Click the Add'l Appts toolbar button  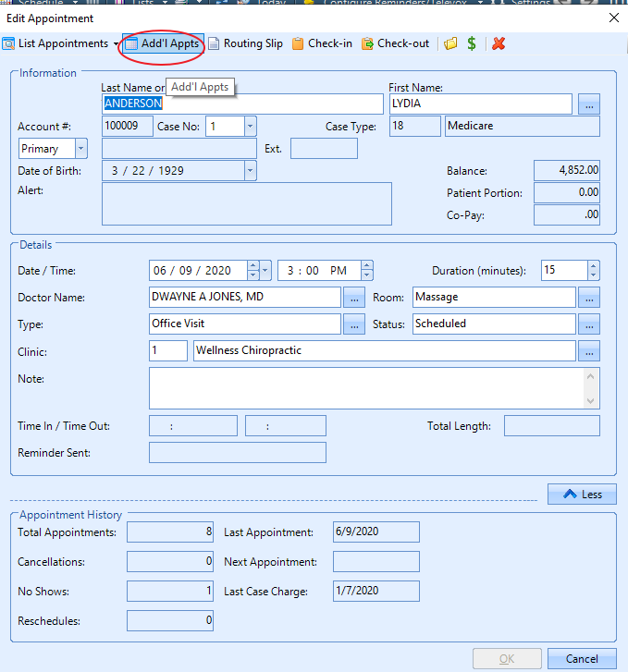[x=163, y=43]
